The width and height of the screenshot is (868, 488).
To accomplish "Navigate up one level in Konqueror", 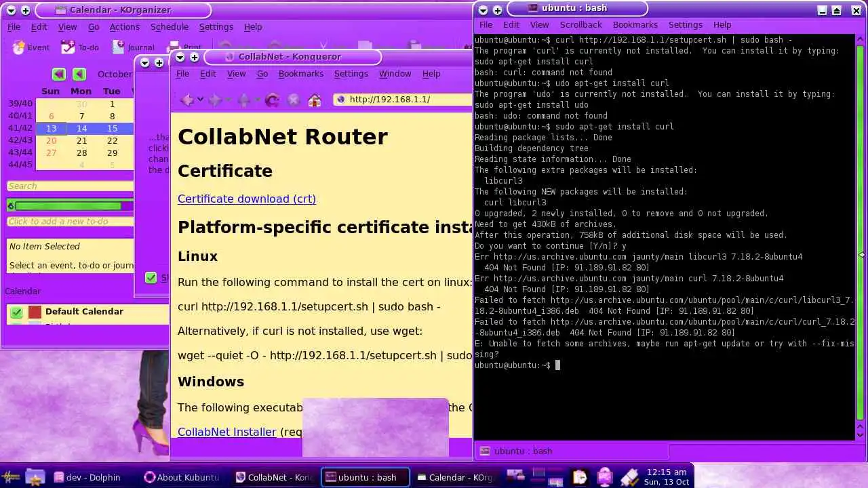I will tap(243, 100).
